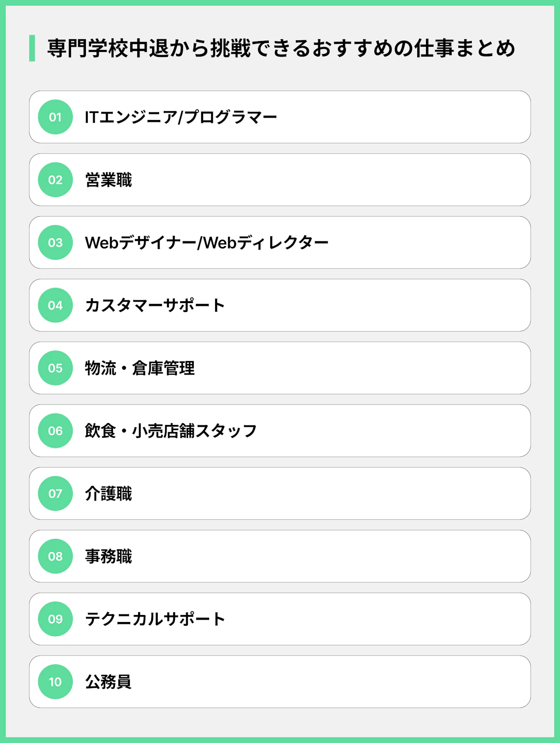
Task: Click the green 02 number badge
Action: [56, 180]
